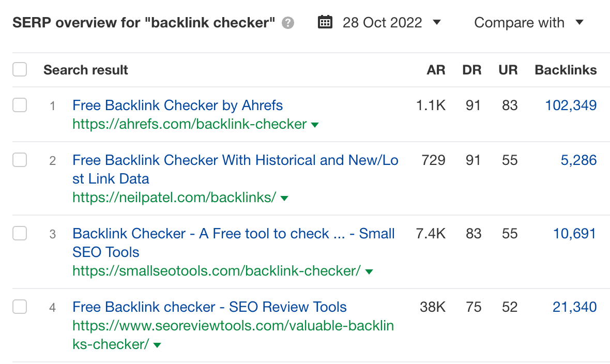Image resolution: width=610 pixels, height=364 pixels.
Task: Click the Search result column header
Action: 85,69
